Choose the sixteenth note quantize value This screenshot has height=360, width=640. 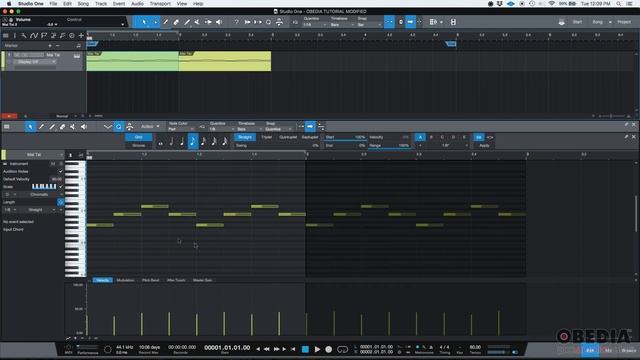pyautogui.click(x=203, y=142)
